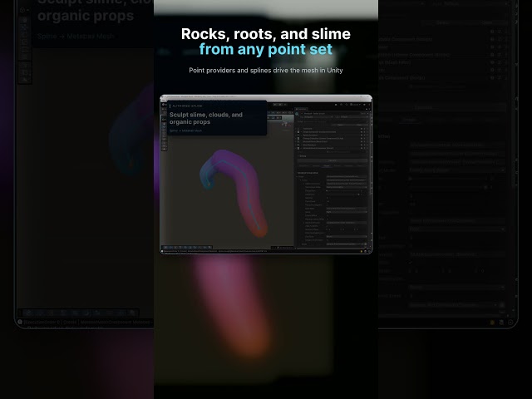This screenshot has height=399, width=532.
Task: Click the 'Point providers and splines' subtitle
Action: pyautogui.click(x=266, y=70)
